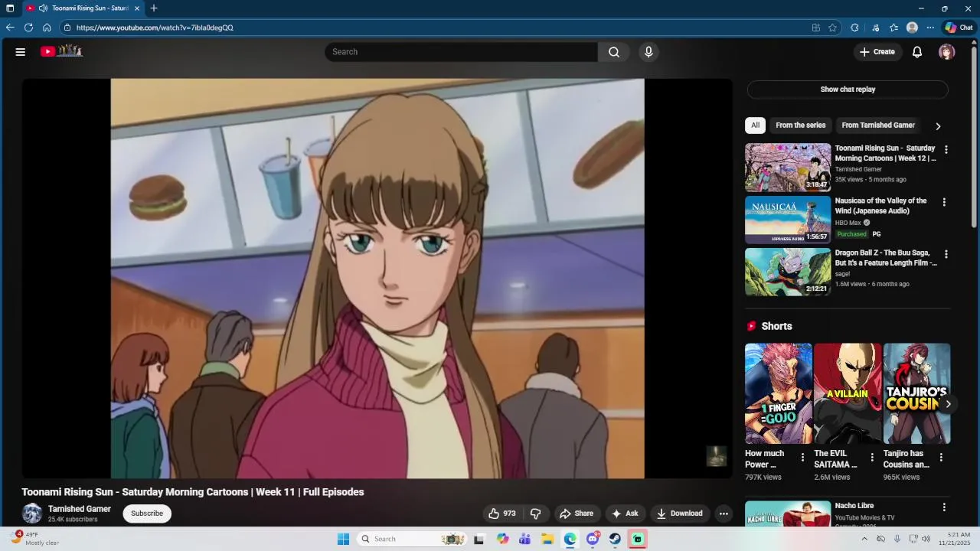Viewport: 980px width, 551px height.
Task: Open the '1 FINGER GOJO' short thumbnail
Action: click(x=779, y=393)
